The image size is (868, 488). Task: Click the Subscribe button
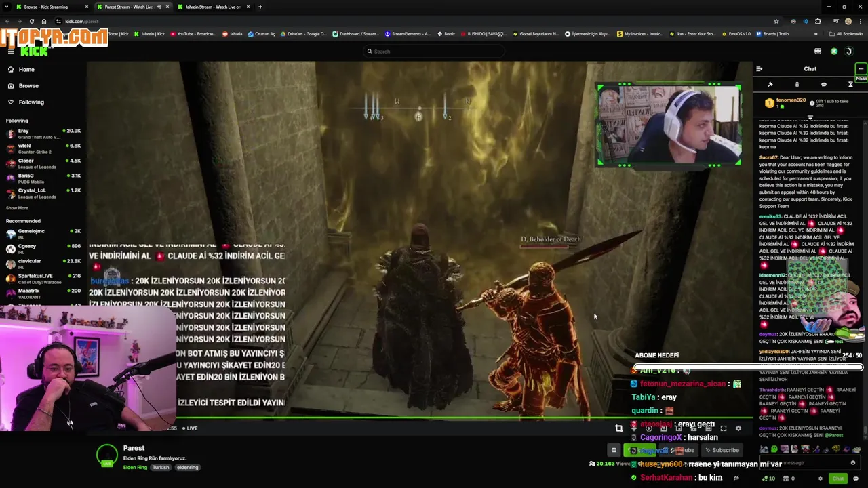pos(722,450)
